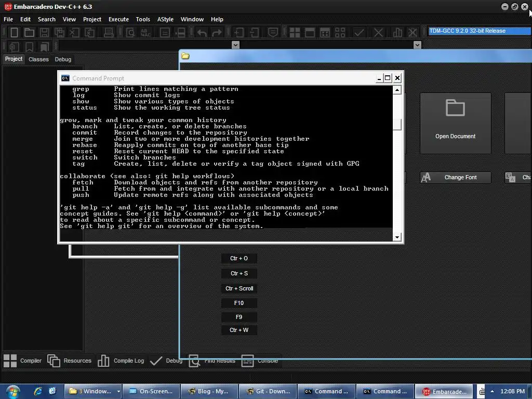The width and height of the screenshot is (532, 399).
Task: Open the Execute menu
Action: point(118,19)
